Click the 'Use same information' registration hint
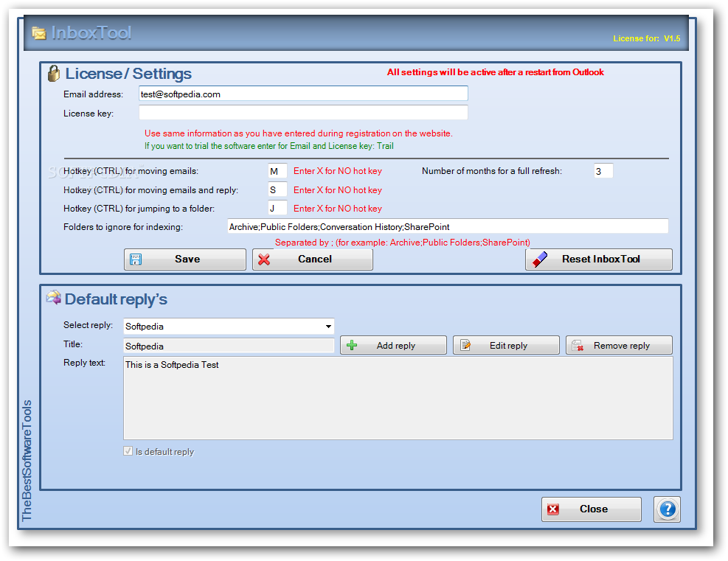 pos(299,133)
